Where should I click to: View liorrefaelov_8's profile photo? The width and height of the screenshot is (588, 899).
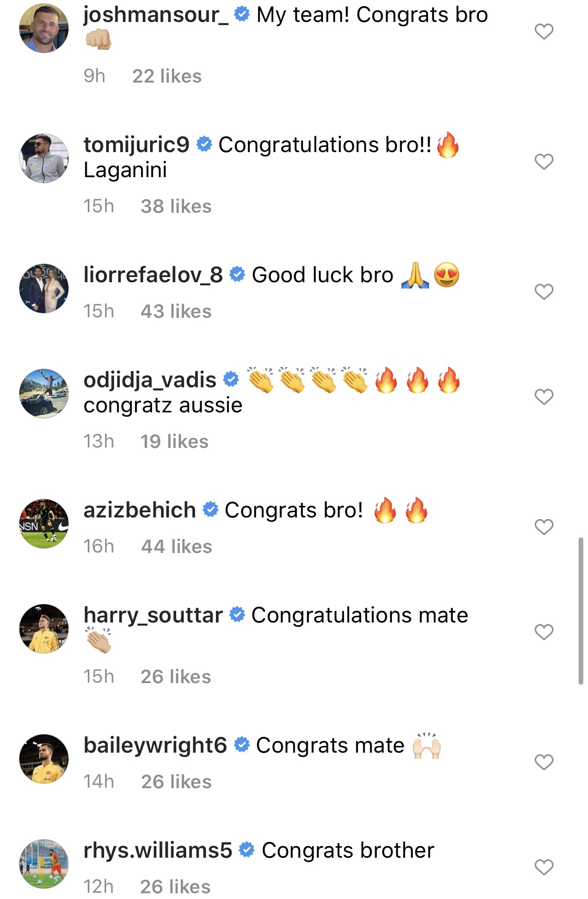click(x=44, y=289)
